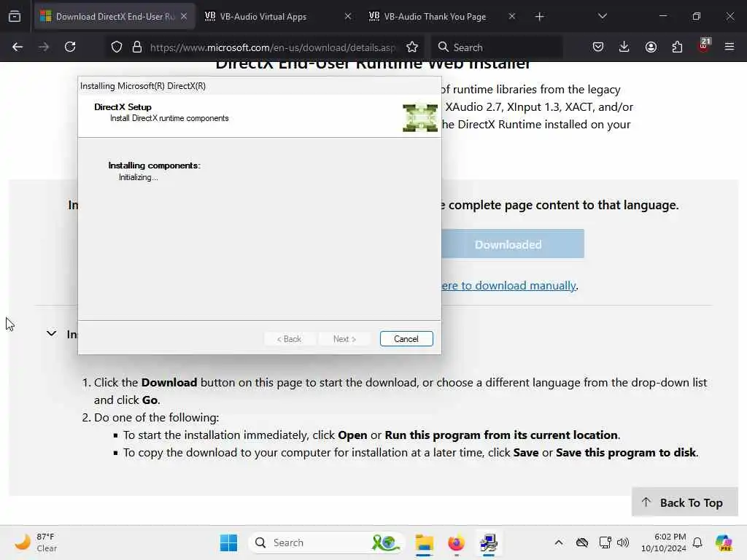
Task: Click the download manually link
Action: [508, 285]
